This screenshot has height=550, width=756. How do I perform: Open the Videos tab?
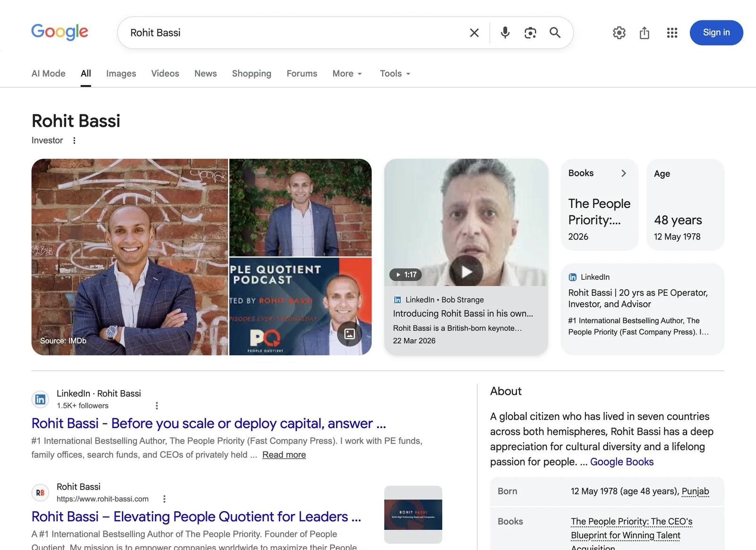tap(165, 73)
